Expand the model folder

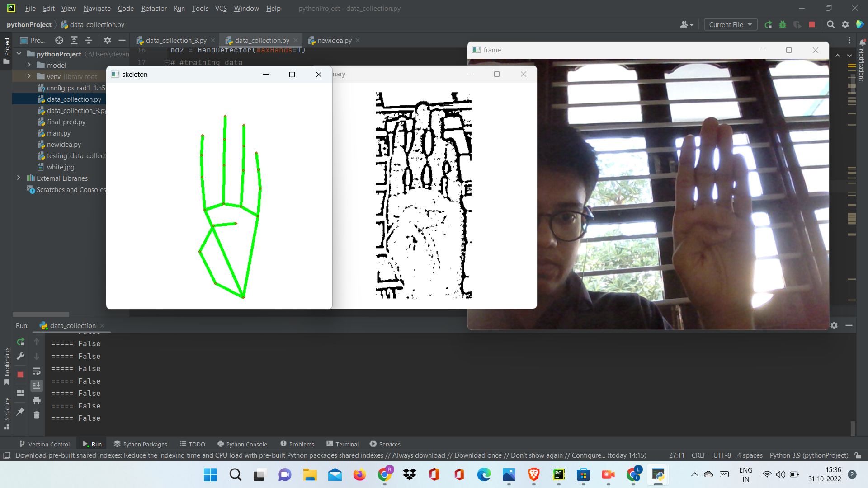29,65
